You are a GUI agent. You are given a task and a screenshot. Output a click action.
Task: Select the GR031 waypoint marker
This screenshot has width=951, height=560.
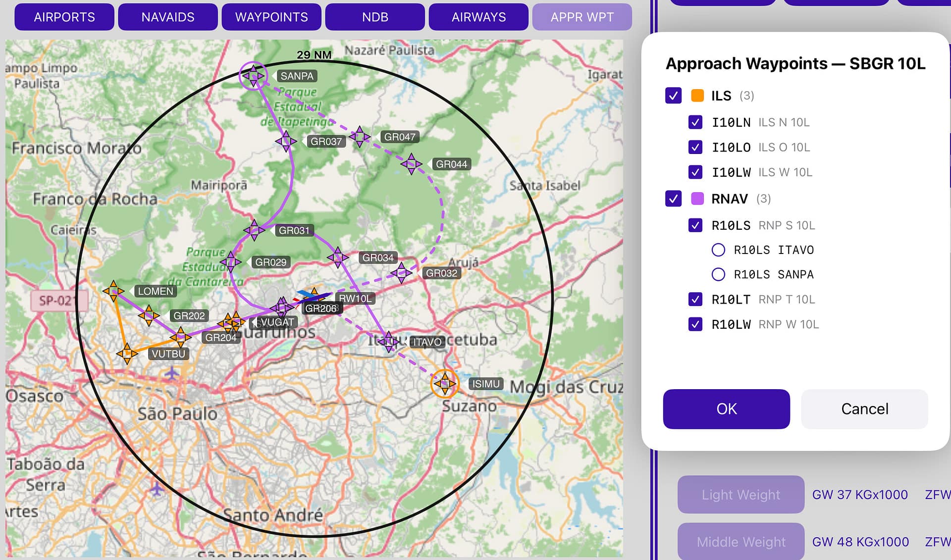pos(254,230)
